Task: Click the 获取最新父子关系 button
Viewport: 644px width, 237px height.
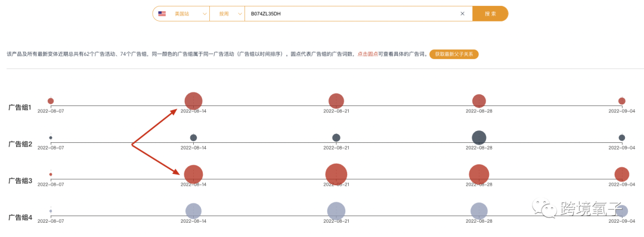Action: tap(454, 54)
